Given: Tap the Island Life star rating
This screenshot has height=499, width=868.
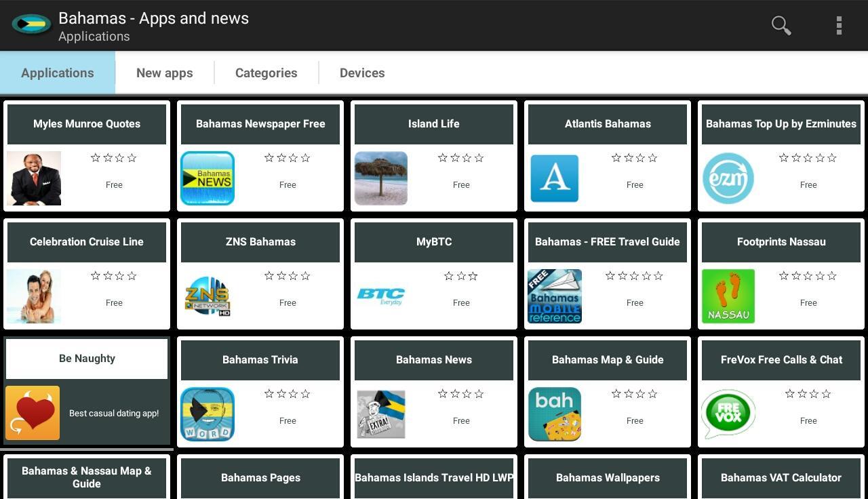Looking at the screenshot, I should (x=461, y=158).
